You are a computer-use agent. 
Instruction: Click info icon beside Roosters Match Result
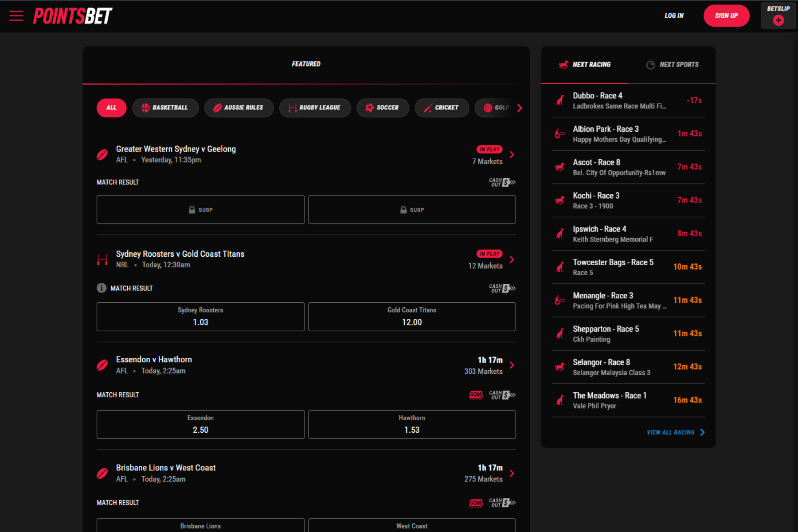point(102,288)
